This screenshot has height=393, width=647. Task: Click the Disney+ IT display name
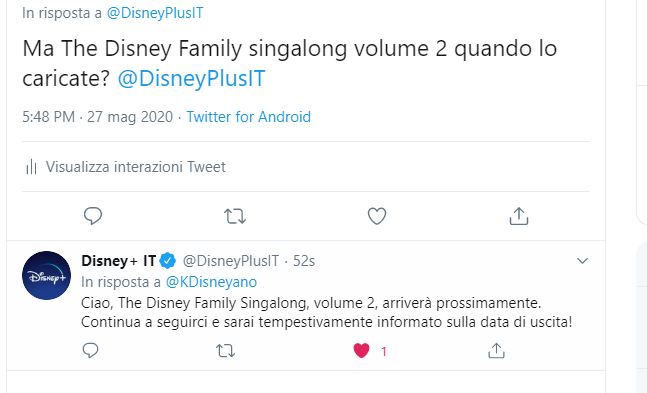119,261
